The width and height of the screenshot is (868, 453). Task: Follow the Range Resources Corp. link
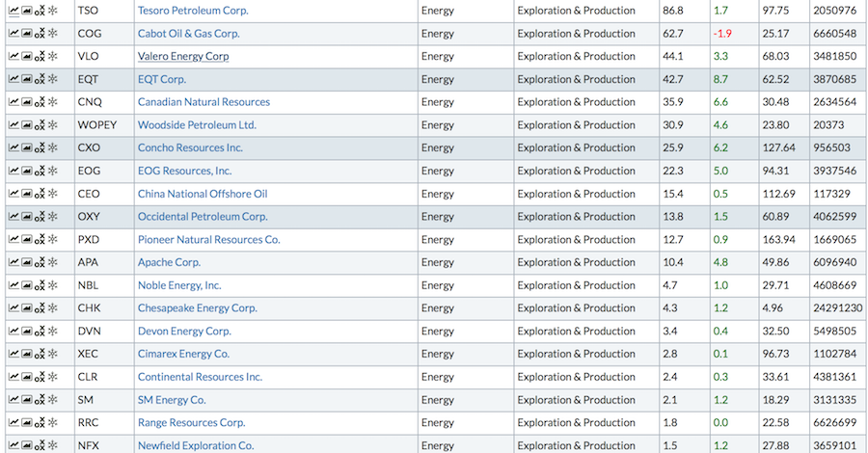tap(192, 422)
